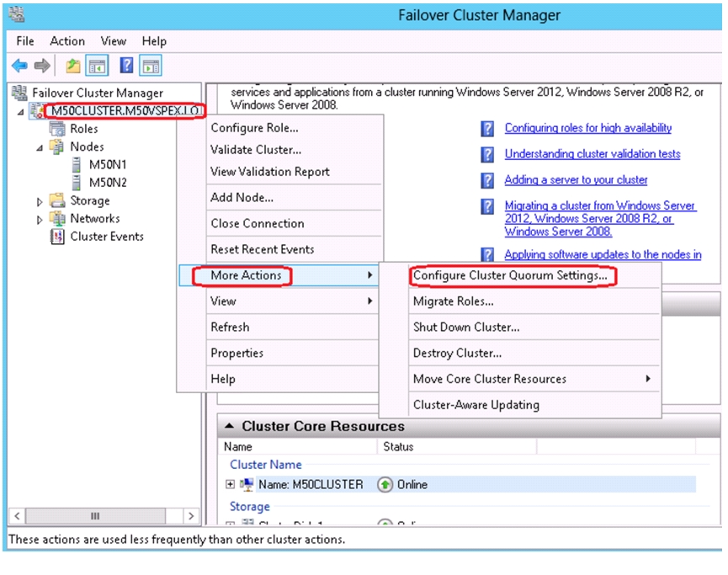Click the help icon beside Configuring roles link

click(x=487, y=128)
